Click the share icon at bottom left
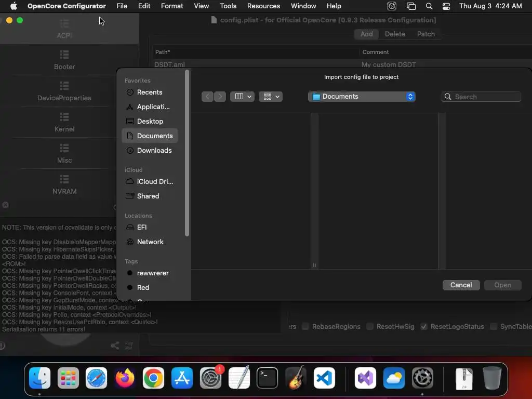Screen dimensions: 532x399 click(x=115, y=345)
